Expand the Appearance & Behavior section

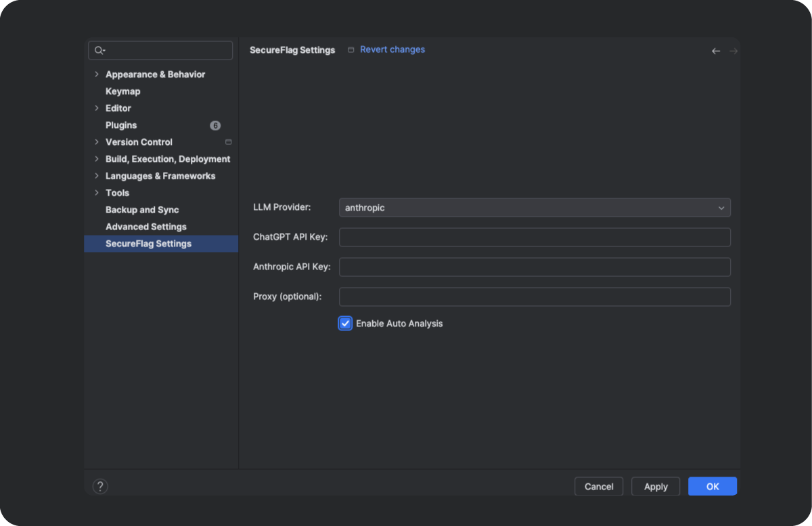point(97,74)
